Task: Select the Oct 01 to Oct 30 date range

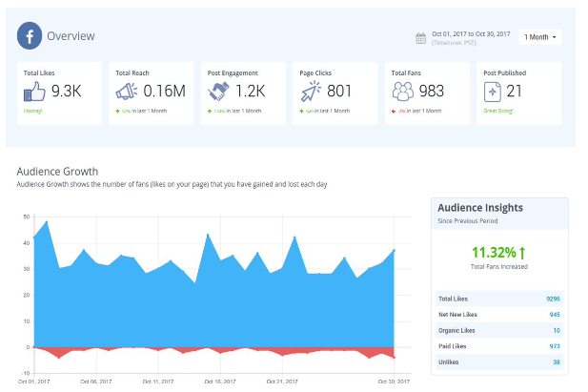Action: coord(471,35)
